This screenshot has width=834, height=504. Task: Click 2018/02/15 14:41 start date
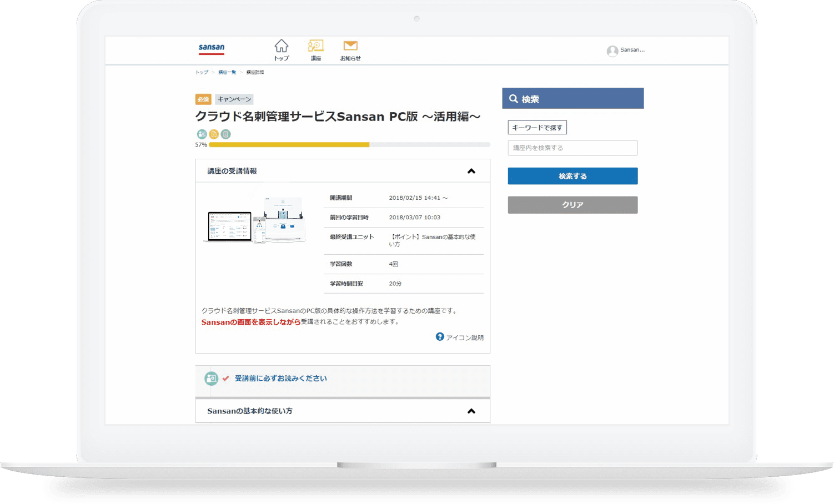(x=418, y=198)
